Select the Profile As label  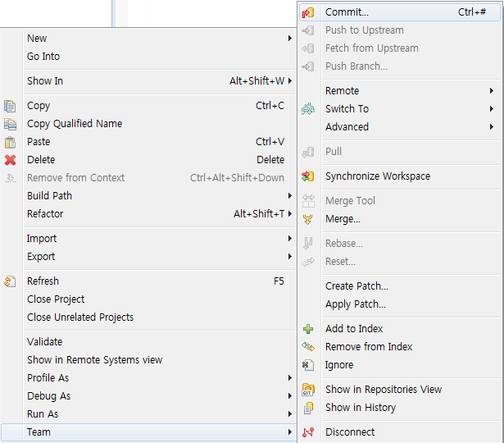pyautogui.click(x=48, y=378)
